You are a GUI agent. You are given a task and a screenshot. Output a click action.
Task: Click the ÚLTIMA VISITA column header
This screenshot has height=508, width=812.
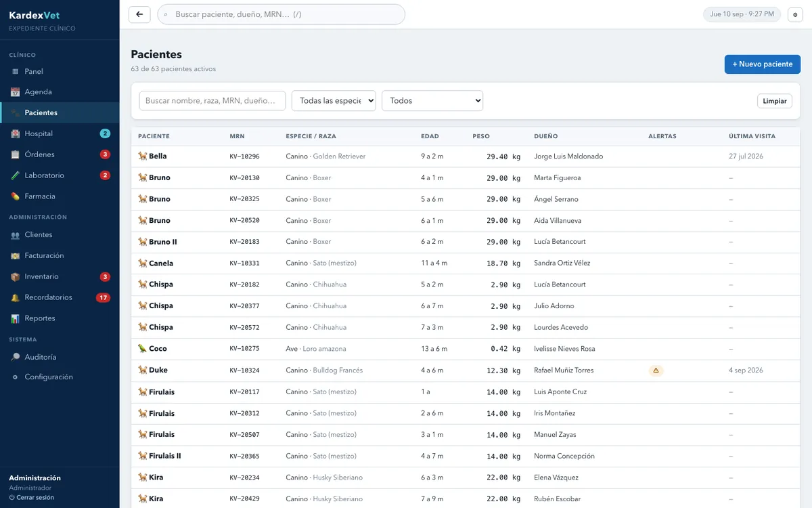point(752,137)
